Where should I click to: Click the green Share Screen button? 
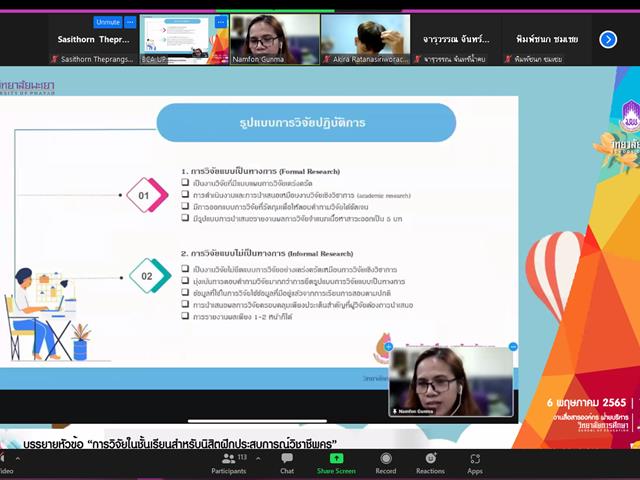click(x=336, y=464)
